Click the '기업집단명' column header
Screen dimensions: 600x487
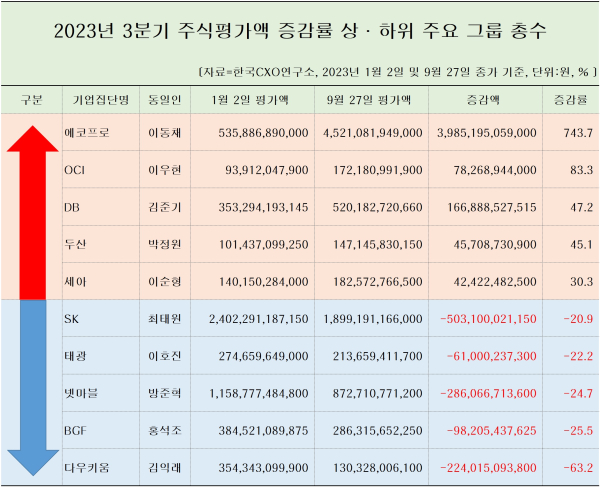point(101,100)
